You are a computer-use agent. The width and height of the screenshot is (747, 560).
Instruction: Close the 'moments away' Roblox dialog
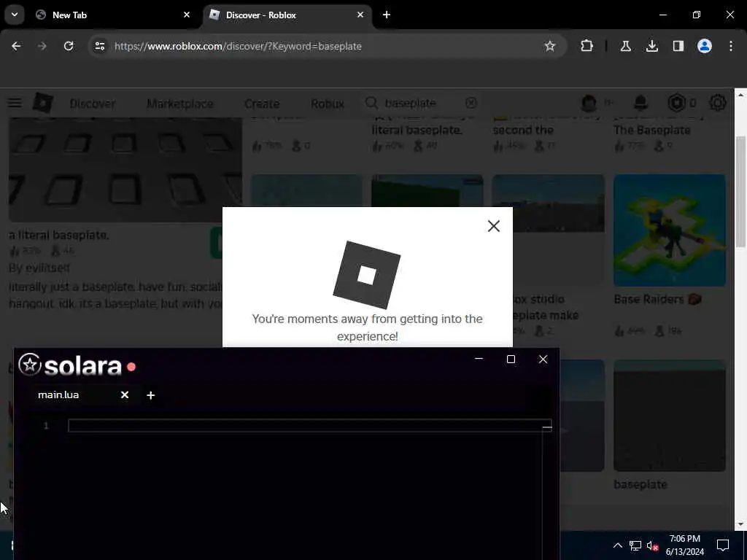(494, 226)
